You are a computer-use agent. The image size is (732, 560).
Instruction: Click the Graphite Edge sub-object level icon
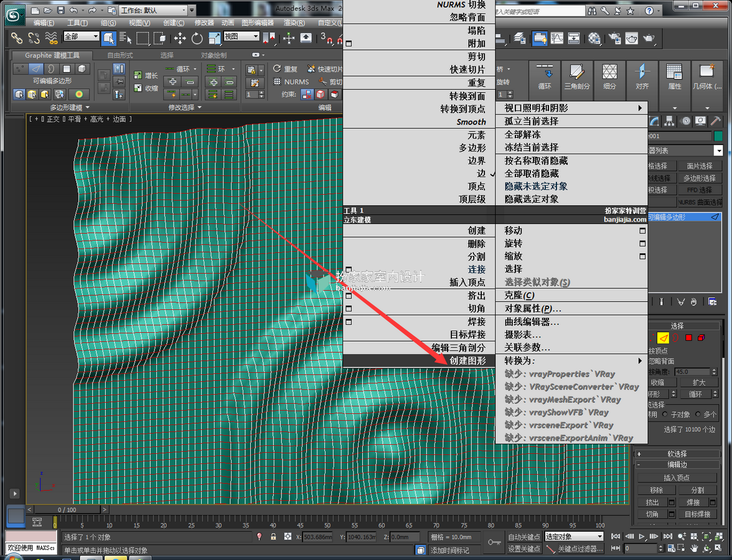click(x=36, y=68)
